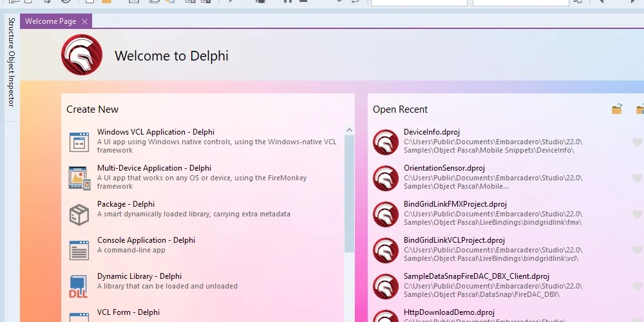Click the Windows VCL Application icon
Image resolution: width=644 pixels, height=322 pixels.
coord(79,142)
